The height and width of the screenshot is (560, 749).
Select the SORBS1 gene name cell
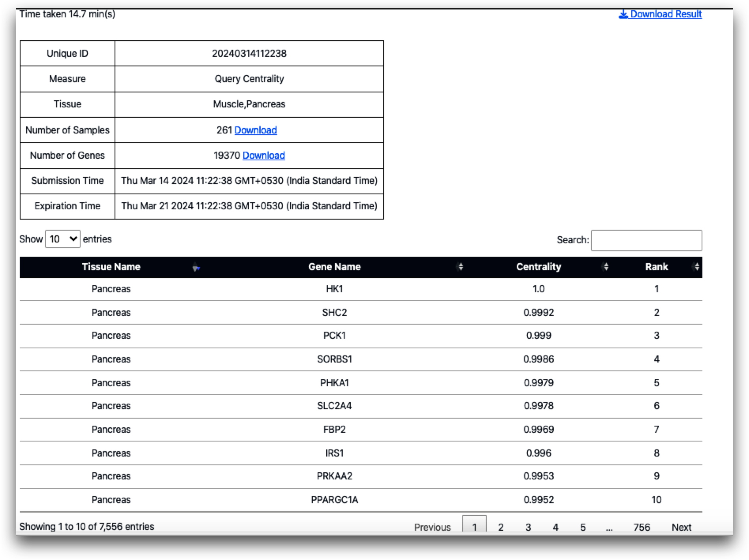(334, 359)
